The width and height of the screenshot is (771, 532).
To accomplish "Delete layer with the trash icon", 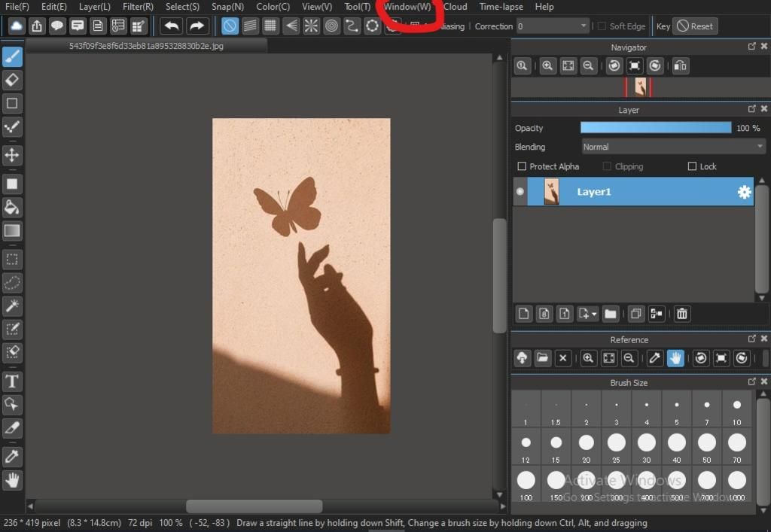I will coord(682,313).
